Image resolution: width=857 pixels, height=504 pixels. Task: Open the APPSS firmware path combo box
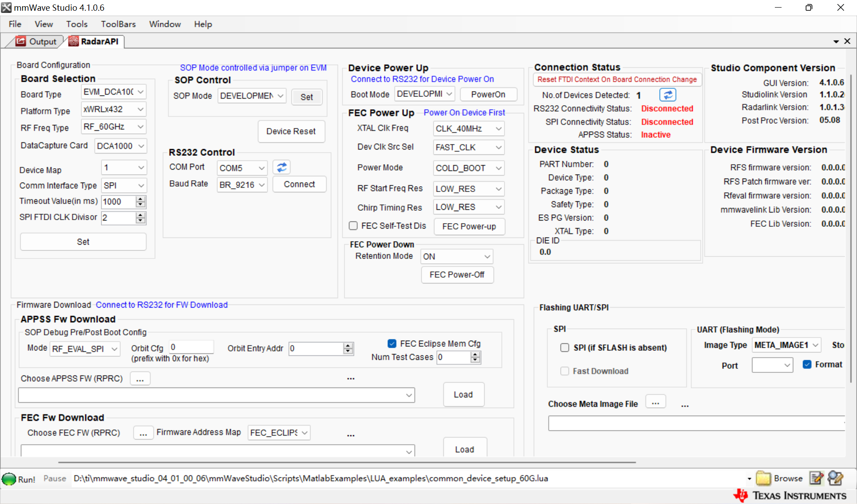(216, 395)
